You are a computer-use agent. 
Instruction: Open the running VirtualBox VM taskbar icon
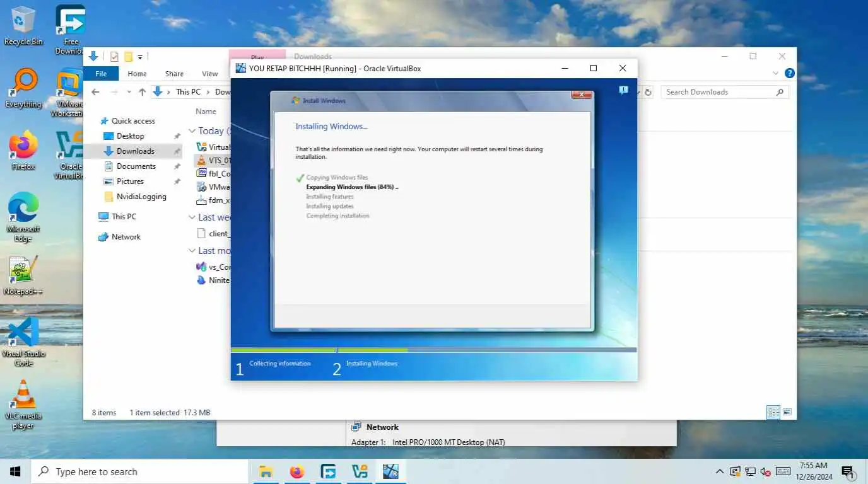coord(390,471)
